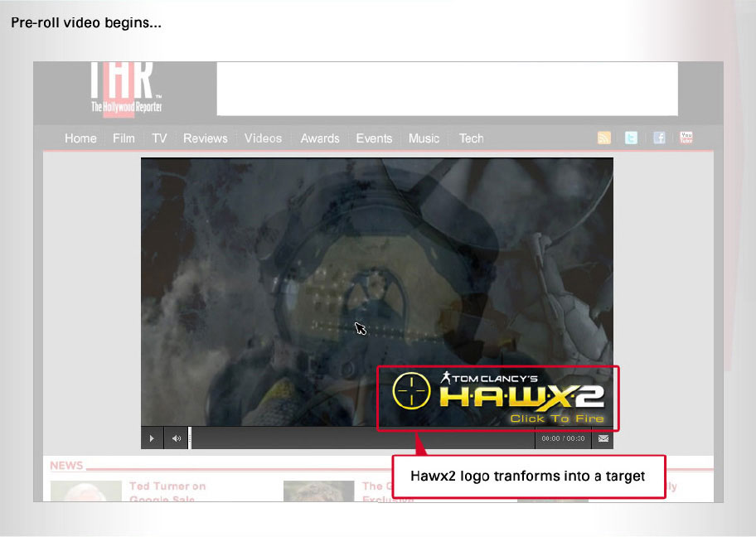This screenshot has height=537, width=756.
Task: Click the second news story thumbnail
Action: (x=318, y=491)
